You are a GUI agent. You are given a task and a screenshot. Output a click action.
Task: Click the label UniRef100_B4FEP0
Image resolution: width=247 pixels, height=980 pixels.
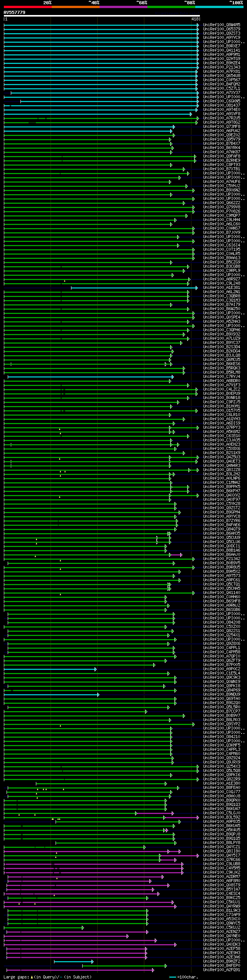pyautogui.click(x=222, y=965)
